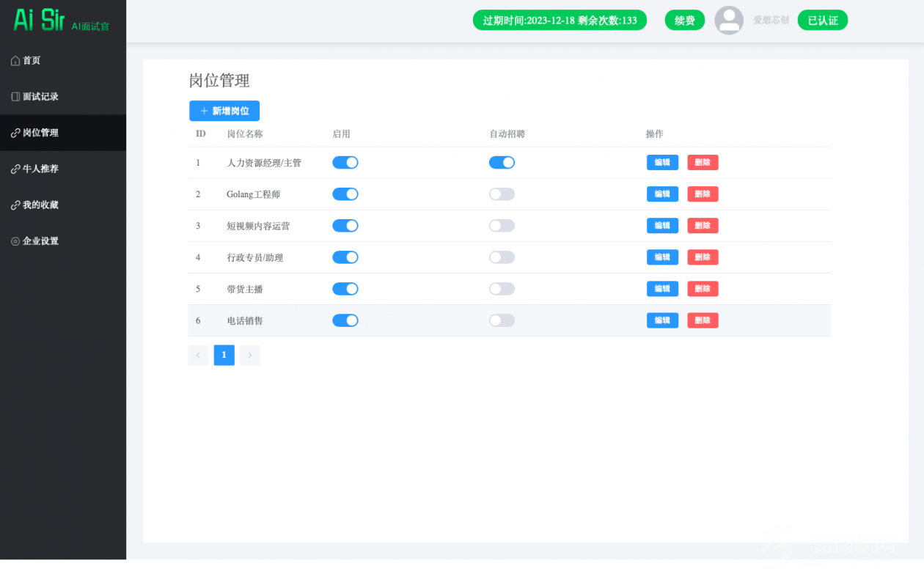Click the link icon beside 岗位管理
This screenshot has width=924, height=577.
tap(15, 133)
